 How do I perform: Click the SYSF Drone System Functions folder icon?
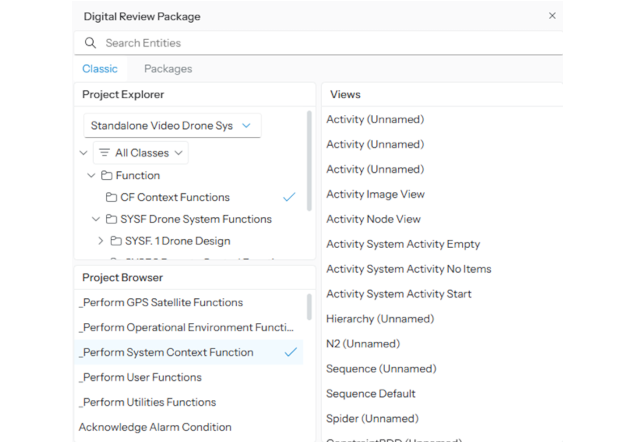pyautogui.click(x=111, y=219)
